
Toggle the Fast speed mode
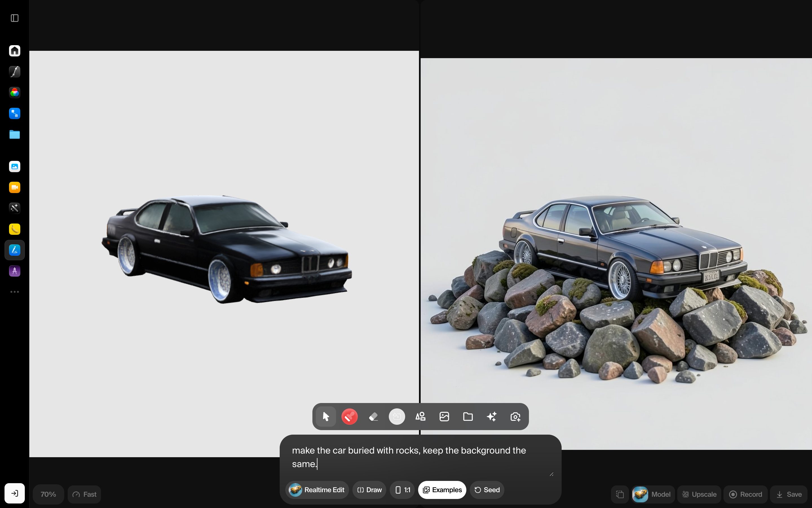[x=84, y=494]
